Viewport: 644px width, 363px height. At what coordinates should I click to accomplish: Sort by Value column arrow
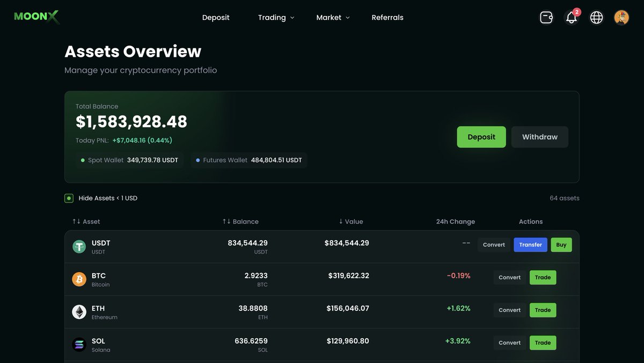tap(341, 222)
